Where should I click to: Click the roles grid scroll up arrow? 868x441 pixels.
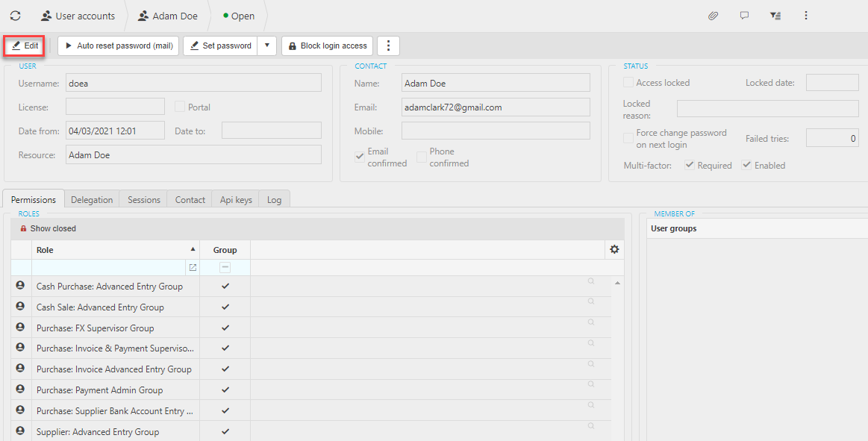[x=617, y=284]
